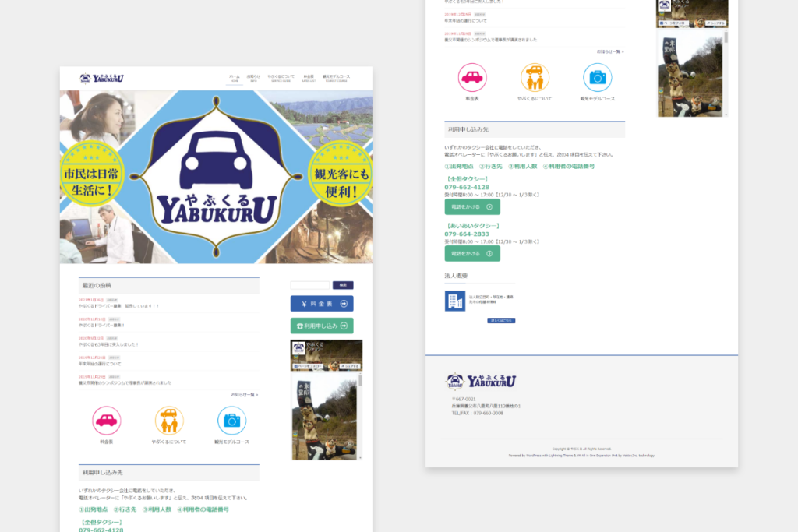This screenshot has width=798, height=532.
Task: Click the YABUKURU logo in the right page footer
Action: [x=481, y=381]
